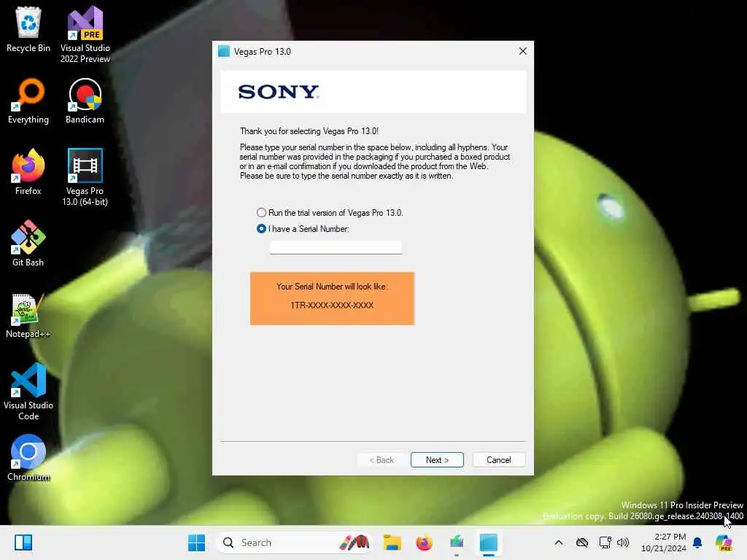Open Firefox from the taskbar

(x=424, y=542)
